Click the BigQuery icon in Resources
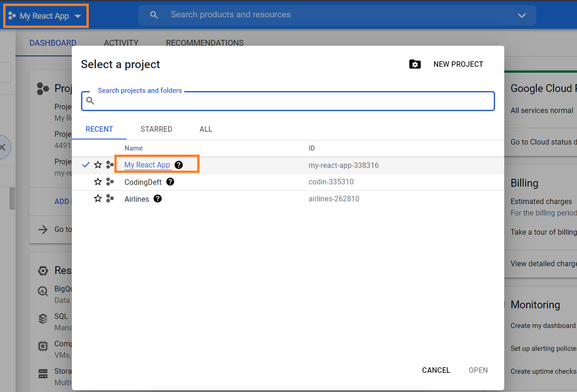The image size is (577, 392). pyautogui.click(x=43, y=291)
